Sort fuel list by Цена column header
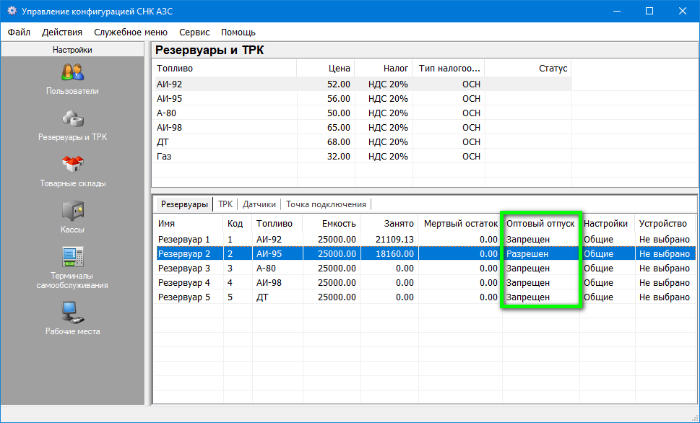Viewport: 700px width, 423px height. tap(339, 69)
